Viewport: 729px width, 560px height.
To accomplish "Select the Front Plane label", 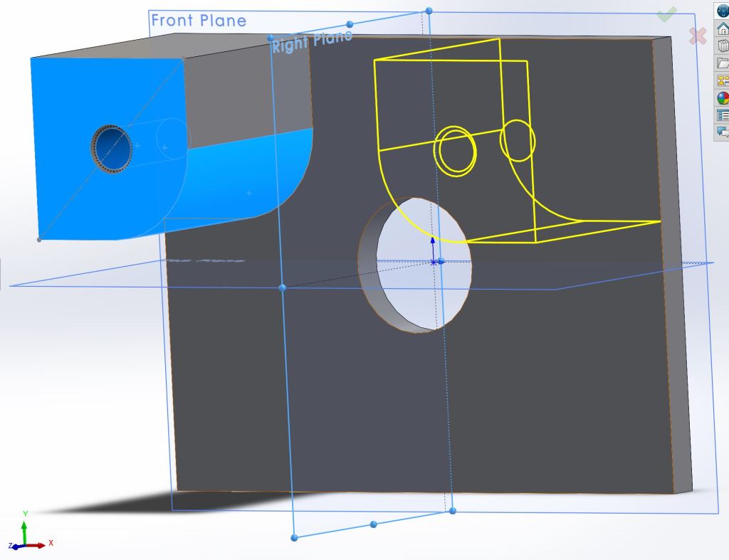I will click(x=199, y=21).
